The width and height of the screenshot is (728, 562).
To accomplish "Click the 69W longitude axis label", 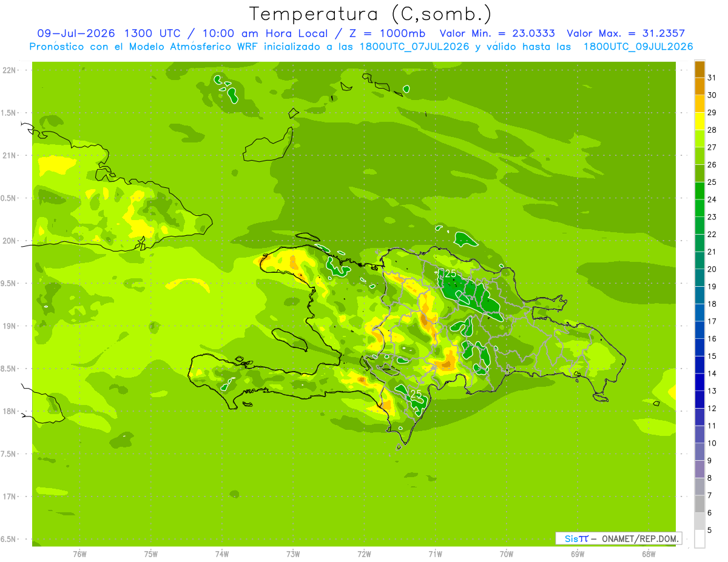I will point(578,554).
